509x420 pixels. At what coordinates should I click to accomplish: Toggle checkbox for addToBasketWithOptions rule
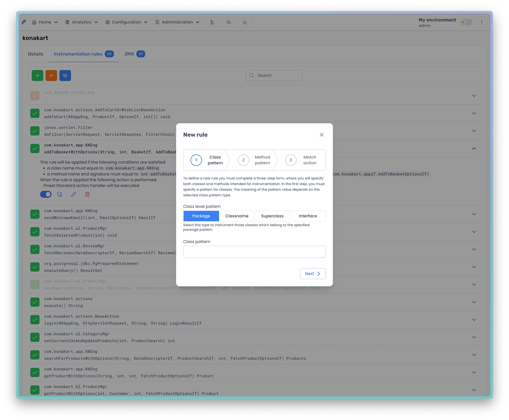pyautogui.click(x=35, y=148)
